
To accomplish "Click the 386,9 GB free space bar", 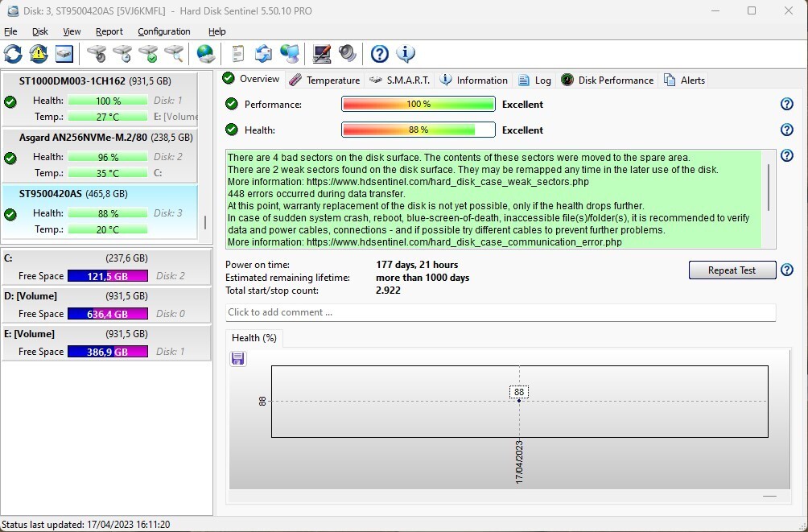I will pos(108,352).
